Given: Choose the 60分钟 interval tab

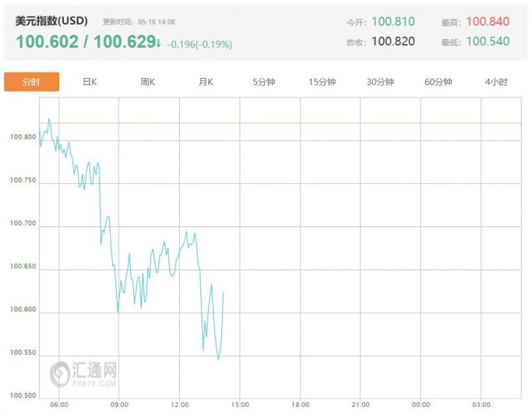Looking at the screenshot, I should click(x=438, y=82).
